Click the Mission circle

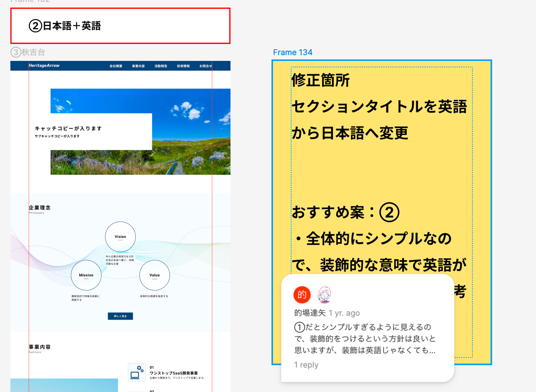click(x=86, y=275)
